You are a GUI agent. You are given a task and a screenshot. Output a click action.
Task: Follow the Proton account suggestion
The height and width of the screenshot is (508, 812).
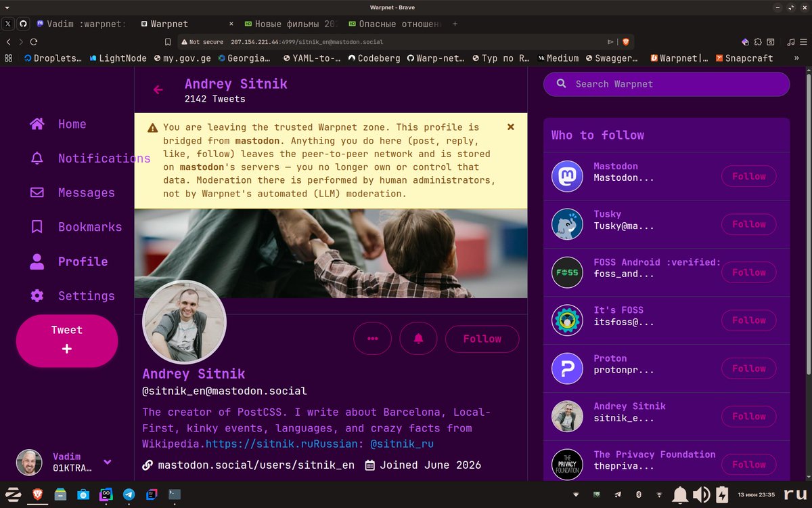748,368
